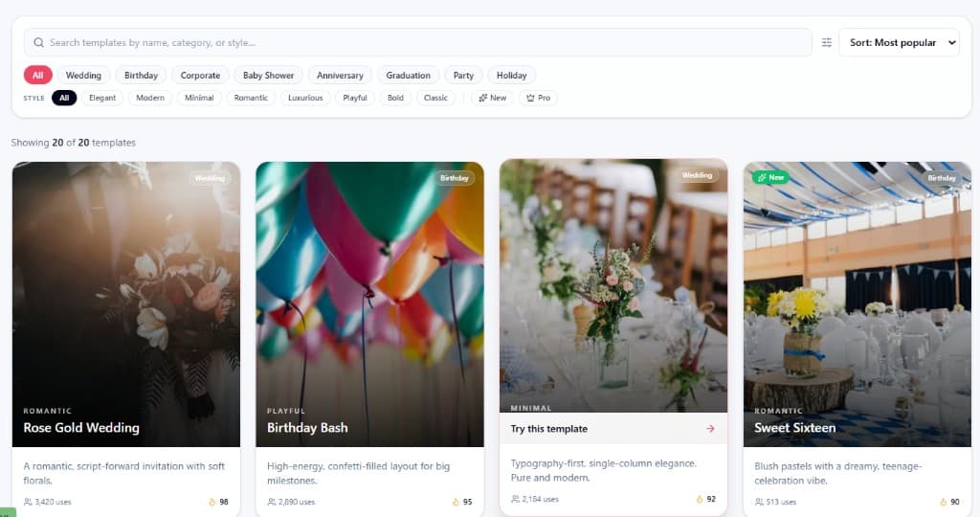This screenshot has width=980, height=517.
Task: Filter by Anniversary category
Action: coord(340,75)
